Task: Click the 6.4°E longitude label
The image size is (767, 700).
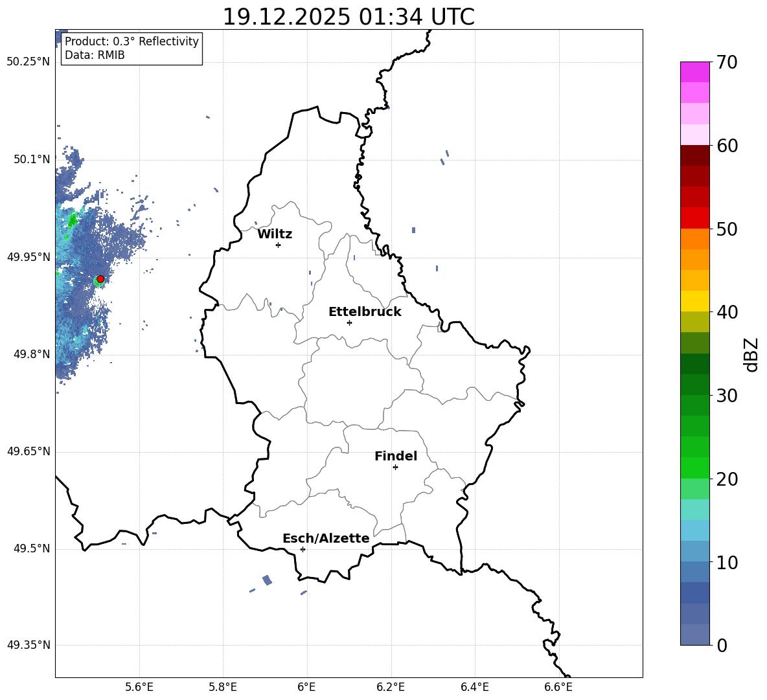Action: (474, 688)
